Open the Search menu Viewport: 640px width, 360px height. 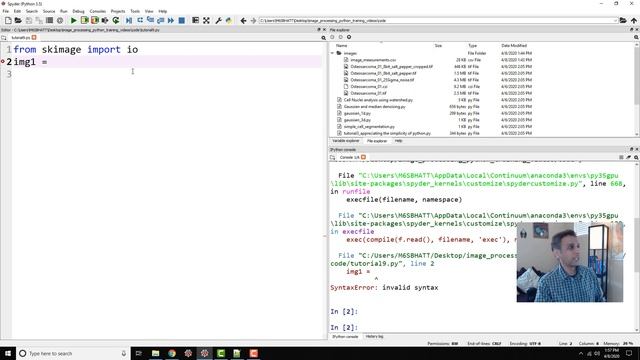pyautogui.click(x=31, y=11)
